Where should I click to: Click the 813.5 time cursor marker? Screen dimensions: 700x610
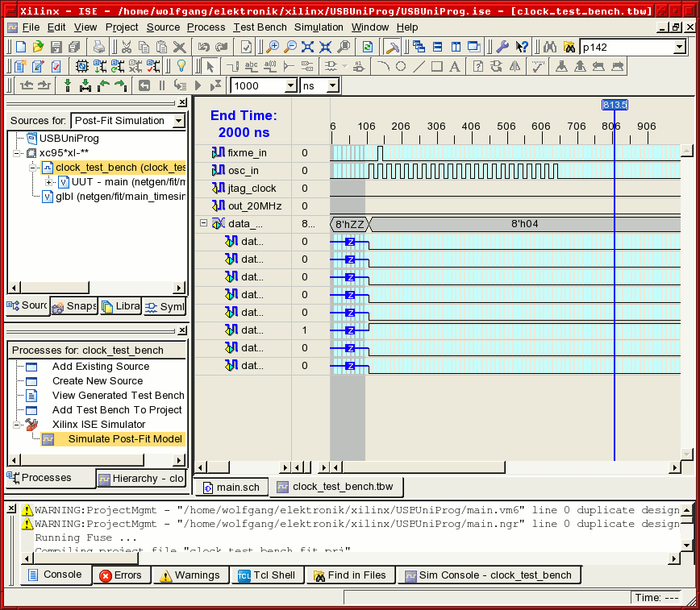coord(615,105)
